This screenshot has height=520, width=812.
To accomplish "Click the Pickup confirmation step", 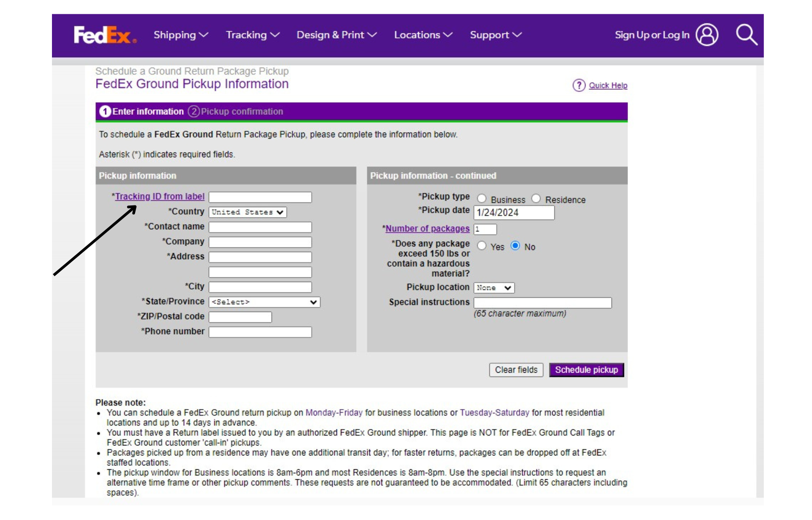I will 236,111.
